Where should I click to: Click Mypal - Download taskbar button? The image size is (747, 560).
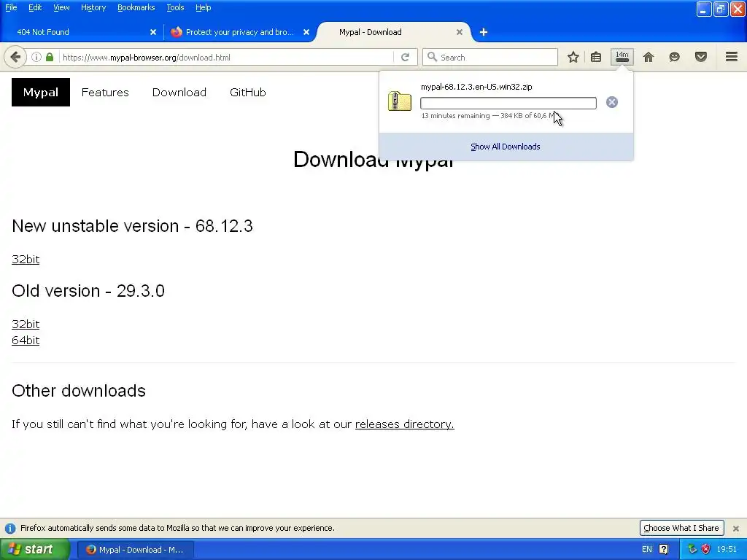point(135,550)
